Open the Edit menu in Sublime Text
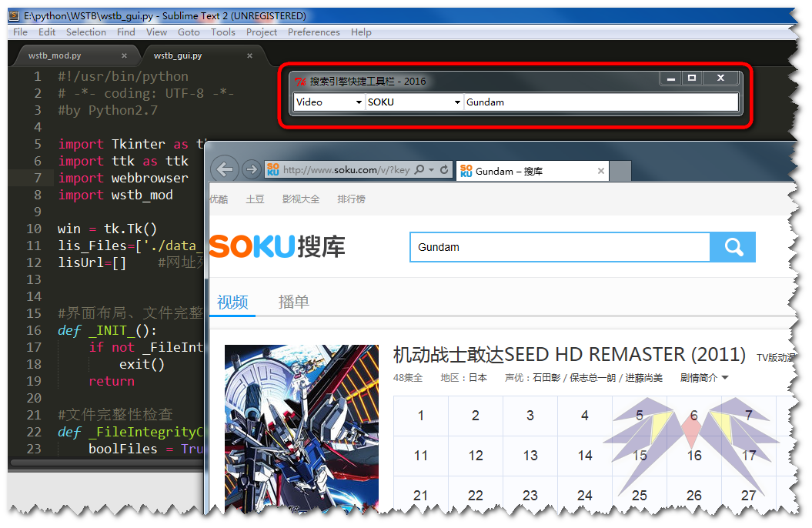The height and width of the screenshot is (528, 812). (x=47, y=32)
